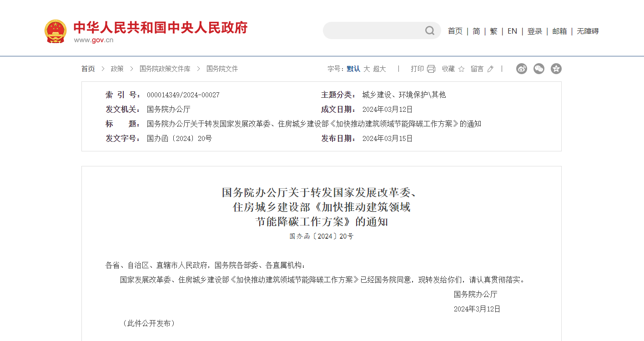Enable 无障碍 accessibility mode
Screen dimensions: 644x341
point(588,31)
